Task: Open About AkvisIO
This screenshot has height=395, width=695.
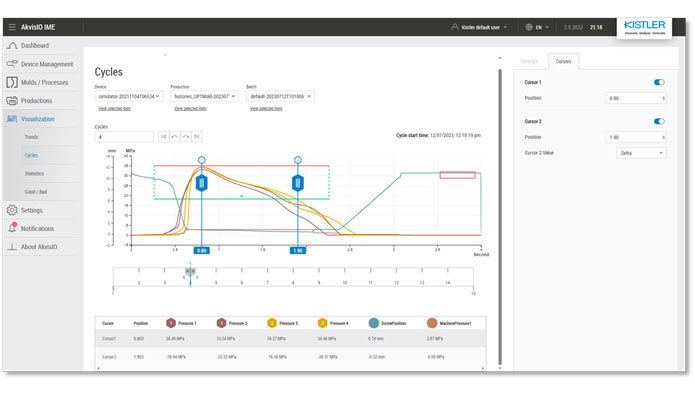Action: pos(39,247)
